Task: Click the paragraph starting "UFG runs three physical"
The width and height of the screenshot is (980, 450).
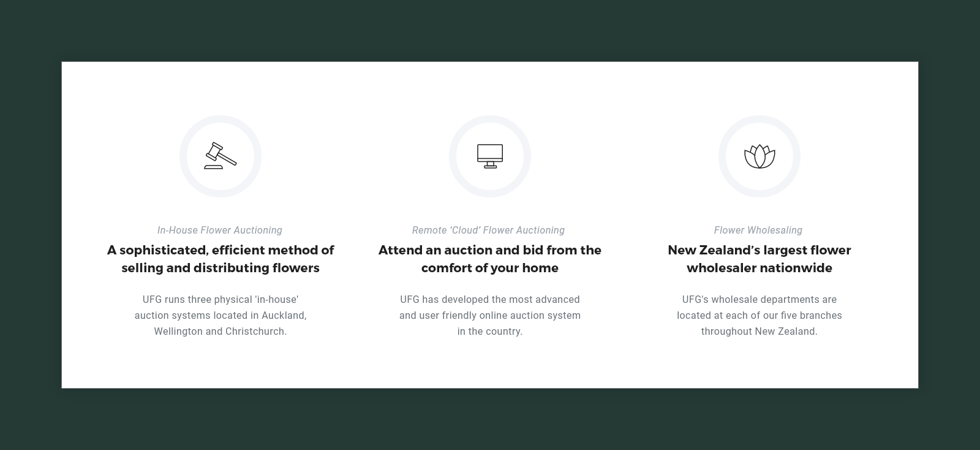Action: pyautogui.click(x=221, y=315)
